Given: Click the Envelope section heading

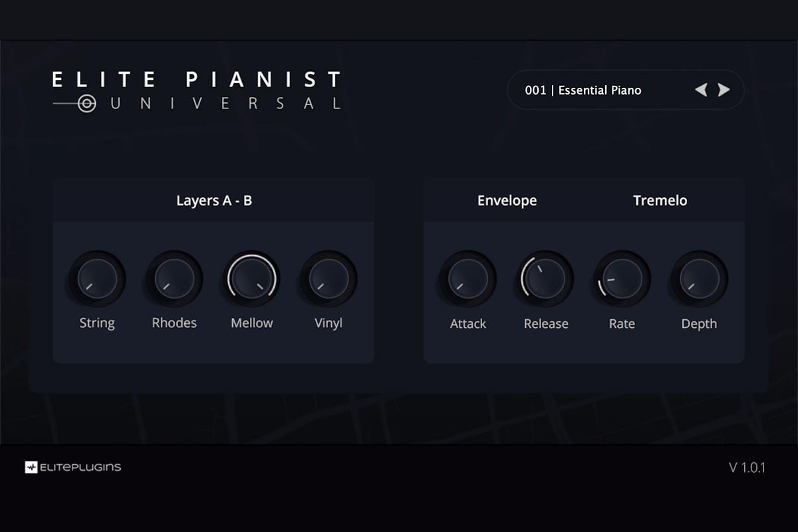Looking at the screenshot, I should (x=507, y=201).
